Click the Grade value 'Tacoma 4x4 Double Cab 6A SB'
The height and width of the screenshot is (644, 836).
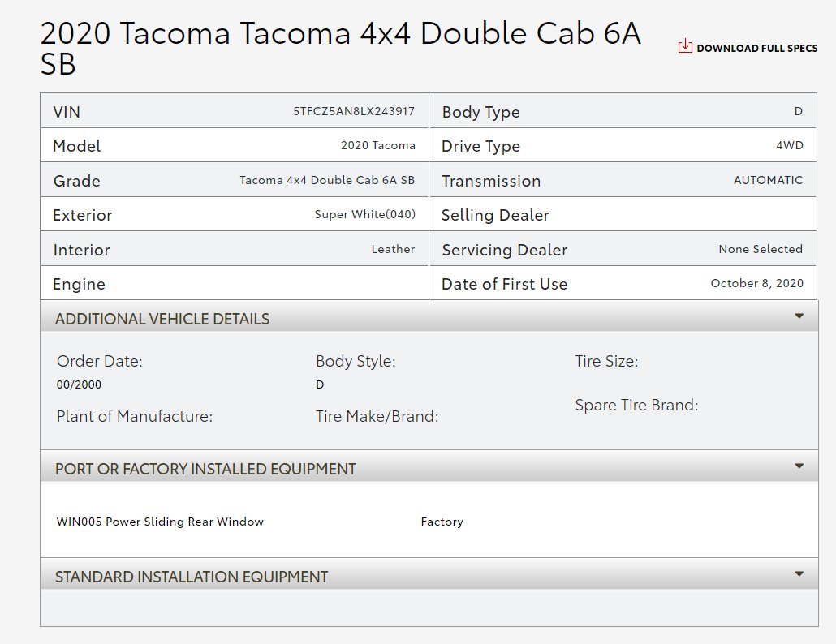pyautogui.click(x=327, y=180)
